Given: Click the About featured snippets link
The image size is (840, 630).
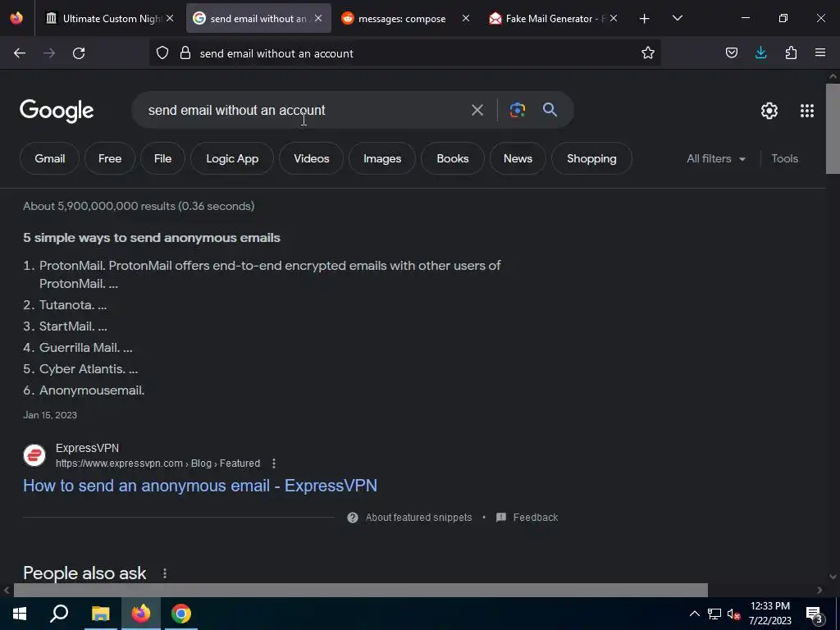Looking at the screenshot, I should [x=418, y=518].
